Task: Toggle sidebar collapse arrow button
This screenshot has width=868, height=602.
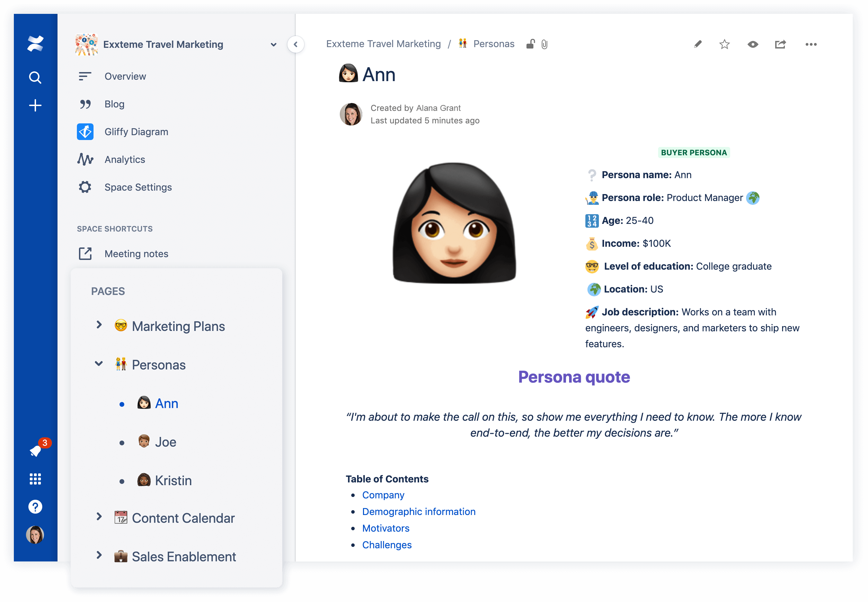Action: click(x=296, y=44)
